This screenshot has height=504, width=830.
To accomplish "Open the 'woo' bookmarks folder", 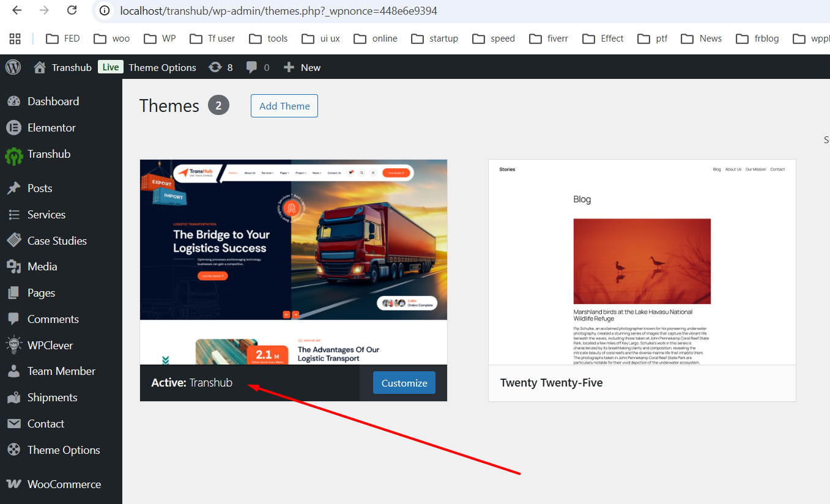I will click(111, 38).
